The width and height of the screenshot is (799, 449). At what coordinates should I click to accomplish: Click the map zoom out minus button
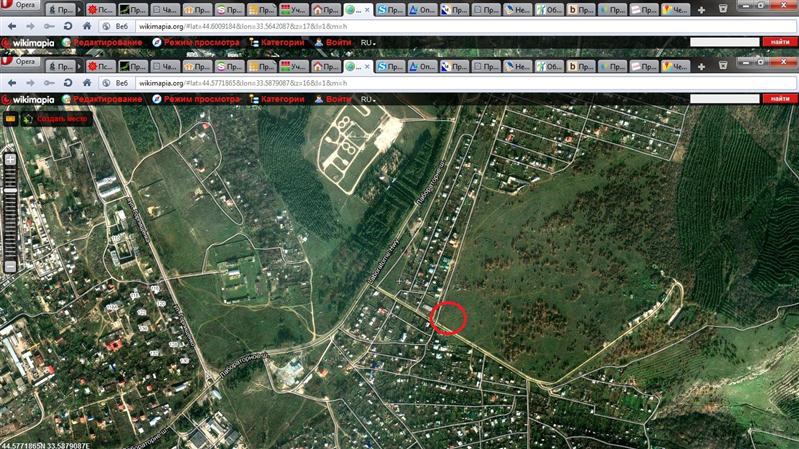pyautogui.click(x=10, y=267)
